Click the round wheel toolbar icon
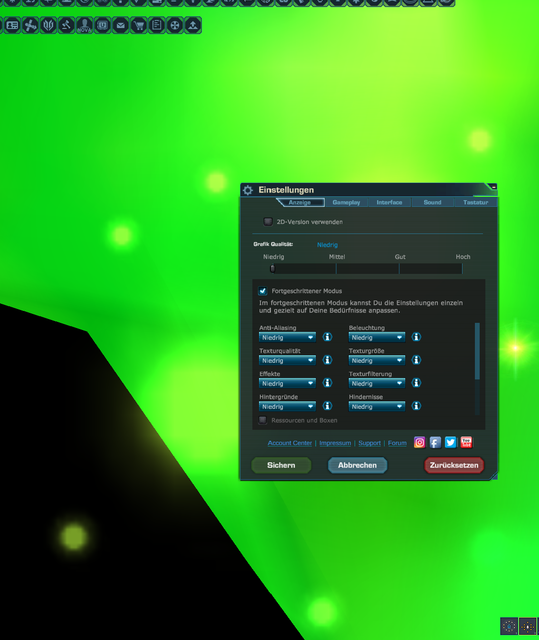 click(175, 25)
